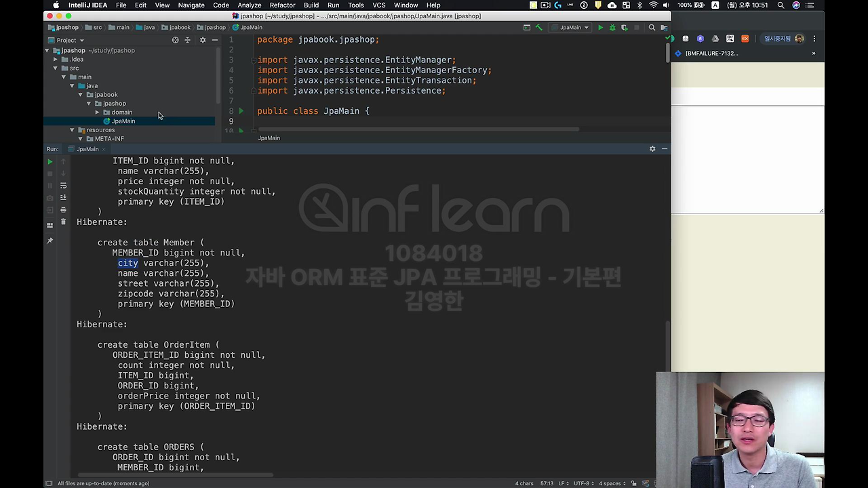The width and height of the screenshot is (868, 488).
Task: Run with coverage from the main toolbar
Action: pos(625,28)
